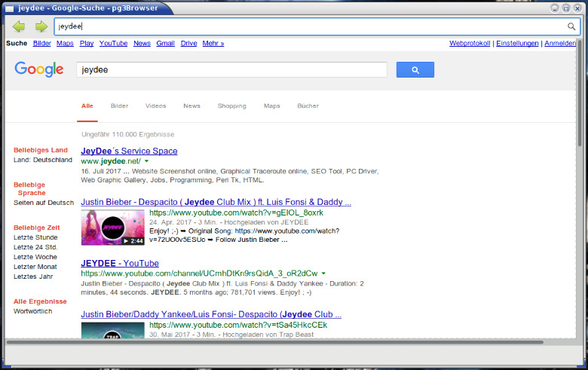The image size is (588, 370).
Task: Switch to the Maps results tab
Action: pos(272,106)
